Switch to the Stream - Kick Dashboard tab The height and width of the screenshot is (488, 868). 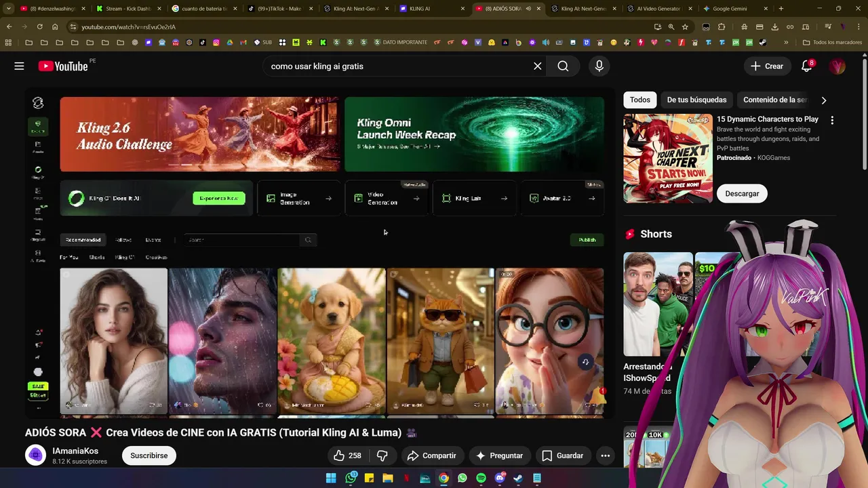tap(128, 9)
